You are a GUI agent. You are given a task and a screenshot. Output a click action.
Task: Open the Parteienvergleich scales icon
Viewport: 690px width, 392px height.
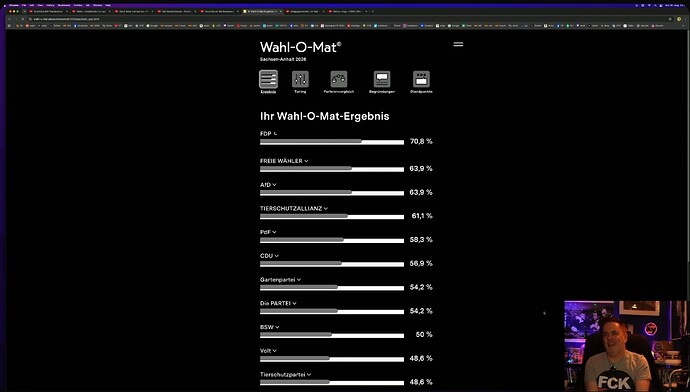338,80
